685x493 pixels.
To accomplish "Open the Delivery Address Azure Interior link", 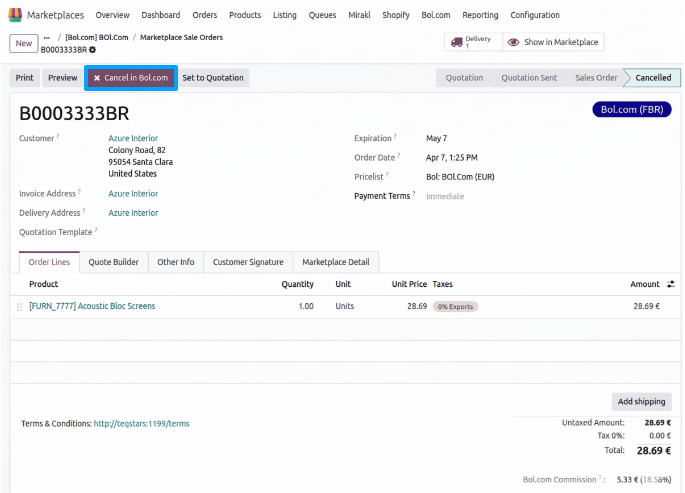I will (133, 213).
